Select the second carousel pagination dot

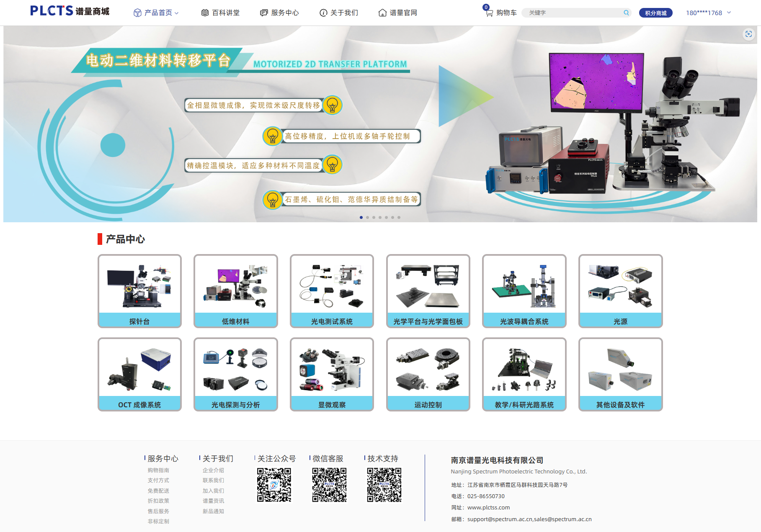367,217
